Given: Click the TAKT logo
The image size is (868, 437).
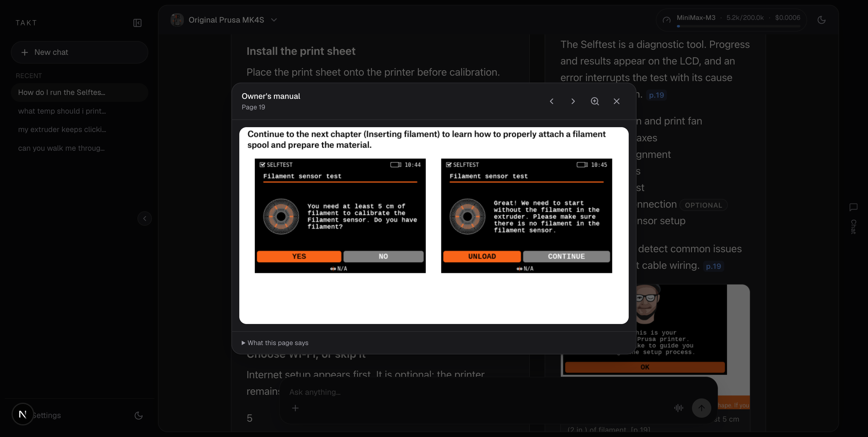Looking at the screenshot, I should pos(26,23).
